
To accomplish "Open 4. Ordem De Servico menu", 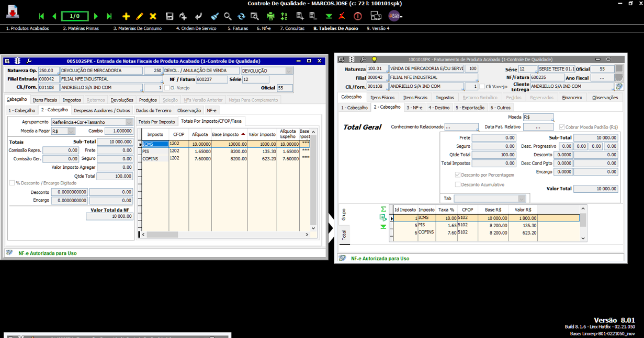I will click(196, 28).
